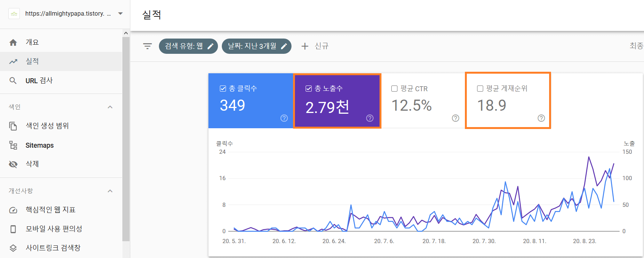Open 모바일 사용 편의성 page
This screenshot has width=644, height=258.
[61, 229]
